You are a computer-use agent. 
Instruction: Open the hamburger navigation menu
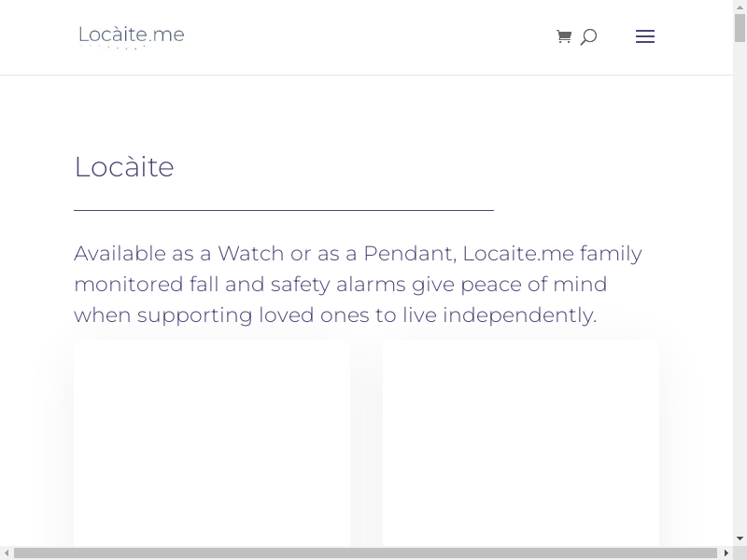coord(645,36)
